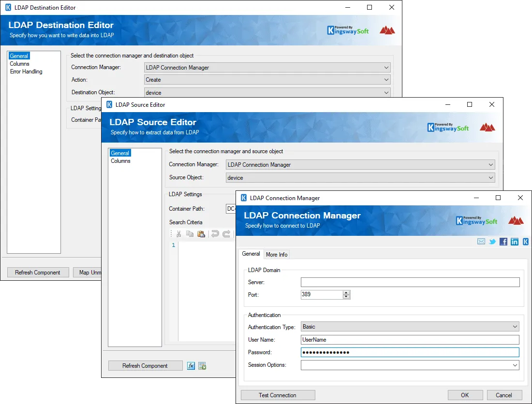Screen dimensions: 532x404
Task: Open Connection Manager dropdown in Source Editor
Action: 360,165
